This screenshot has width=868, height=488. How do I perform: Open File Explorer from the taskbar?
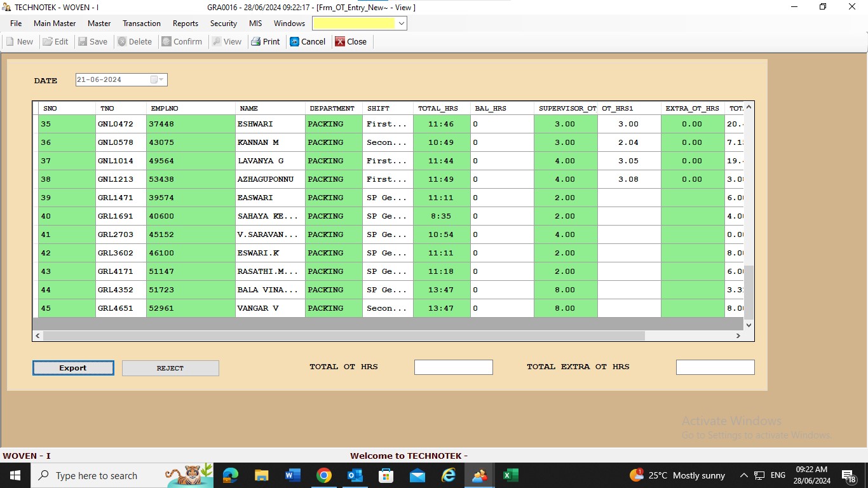[261, 475]
